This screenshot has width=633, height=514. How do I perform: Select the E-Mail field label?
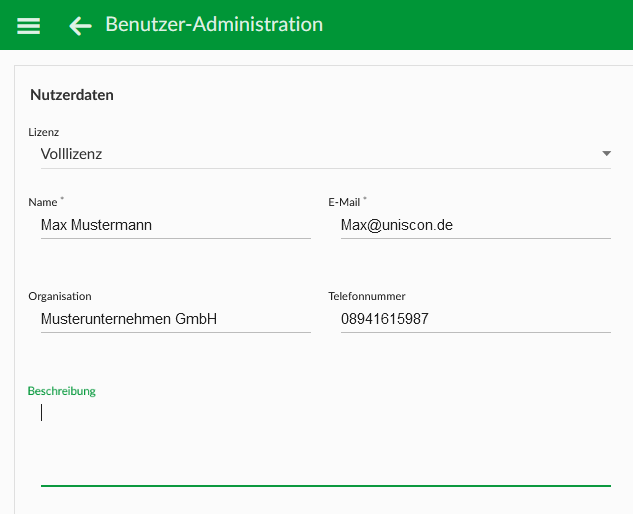point(344,202)
